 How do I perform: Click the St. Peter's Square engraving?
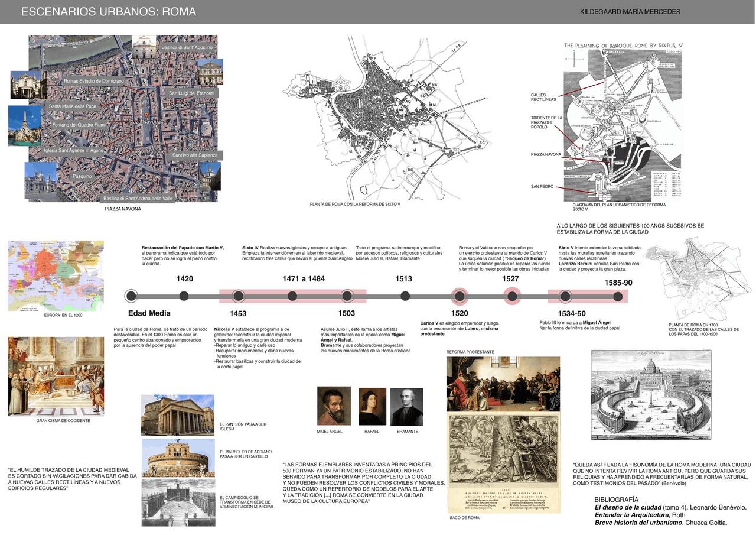(650, 394)
